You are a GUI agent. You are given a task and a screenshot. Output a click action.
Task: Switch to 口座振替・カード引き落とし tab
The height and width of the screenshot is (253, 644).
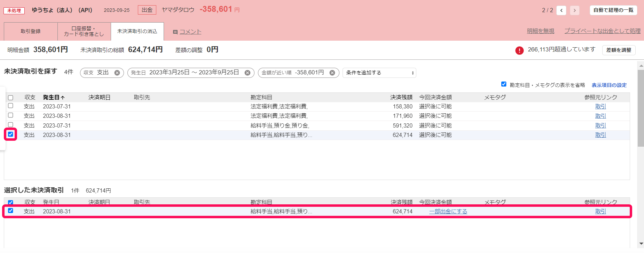tap(84, 31)
